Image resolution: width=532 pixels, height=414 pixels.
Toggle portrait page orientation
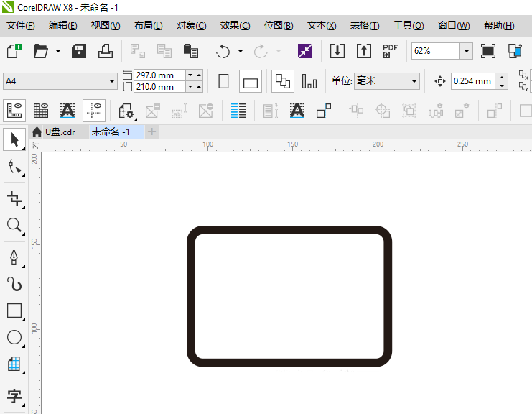click(x=223, y=81)
